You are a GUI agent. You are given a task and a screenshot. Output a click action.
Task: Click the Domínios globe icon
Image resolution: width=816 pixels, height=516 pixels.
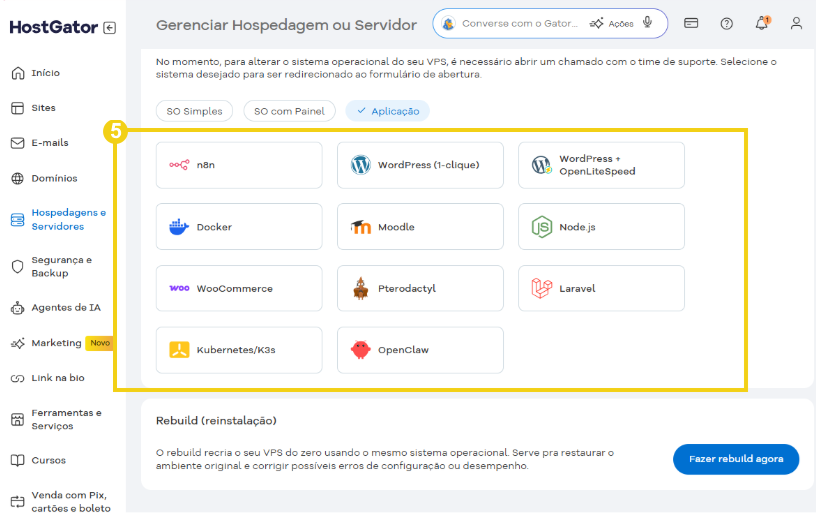point(18,178)
